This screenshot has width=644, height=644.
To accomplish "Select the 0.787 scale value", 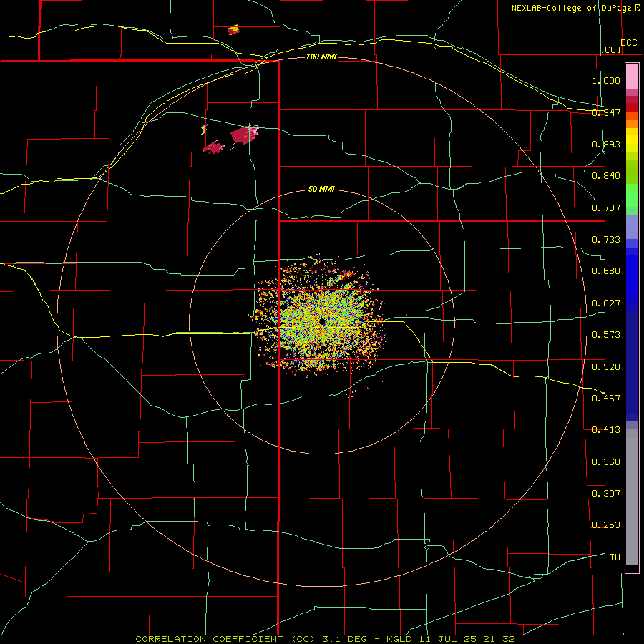I will [x=606, y=208].
